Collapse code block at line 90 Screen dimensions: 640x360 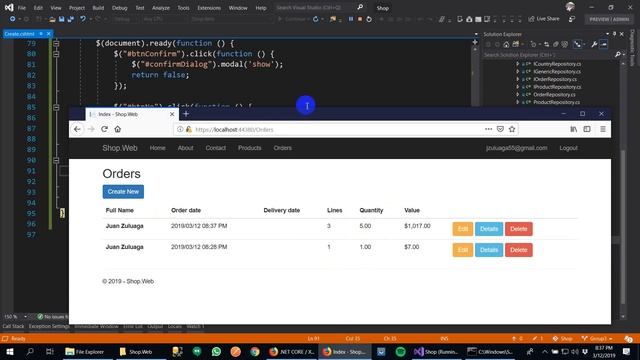[x=56, y=160]
